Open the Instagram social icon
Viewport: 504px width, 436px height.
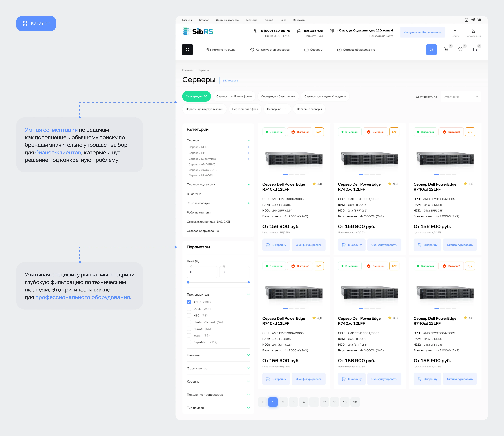pos(466,20)
